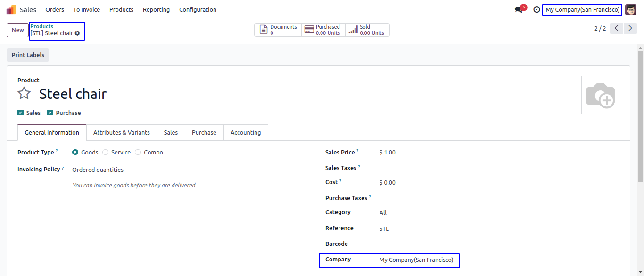This screenshot has height=276, width=644.
Task: Click the user avatar in top bar
Action: pos(630,9)
